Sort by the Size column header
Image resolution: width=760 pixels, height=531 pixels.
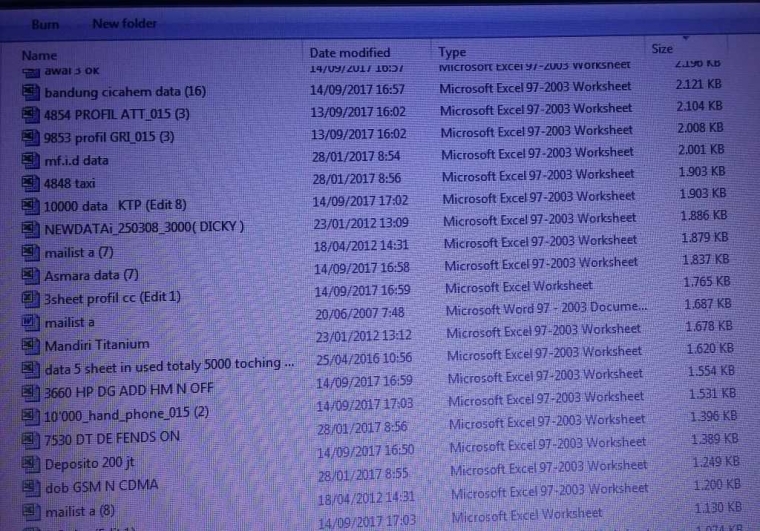click(x=662, y=49)
